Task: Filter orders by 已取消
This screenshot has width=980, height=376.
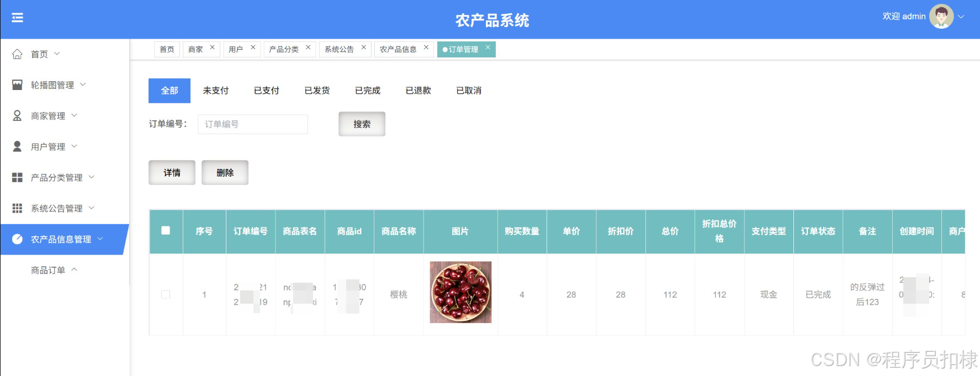Action: pyautogui.click(x=469, y=91)
